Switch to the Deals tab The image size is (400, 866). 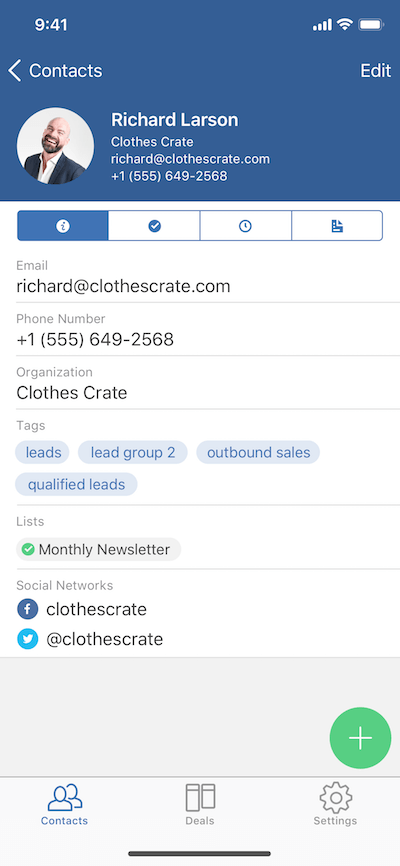(x=200, y=804)
